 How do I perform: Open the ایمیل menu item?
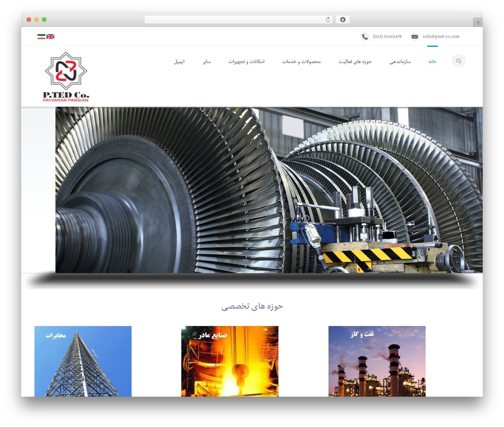click(x=179, y=61)
